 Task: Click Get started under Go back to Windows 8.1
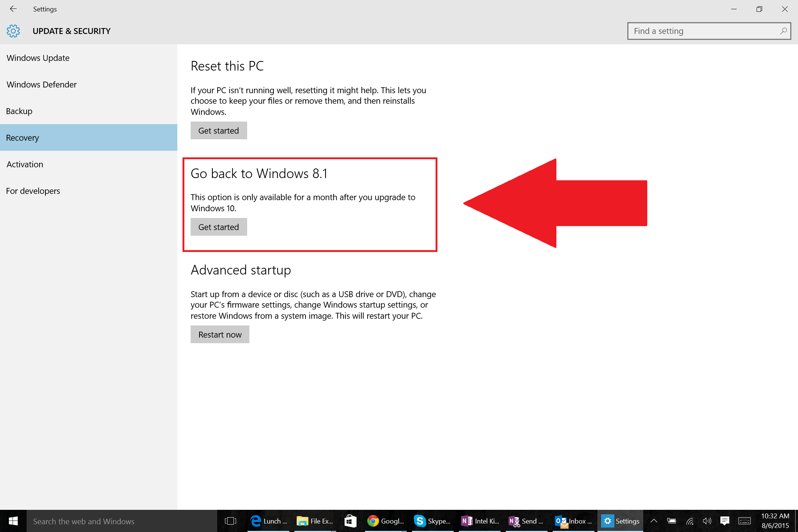(x=218, y=226)
